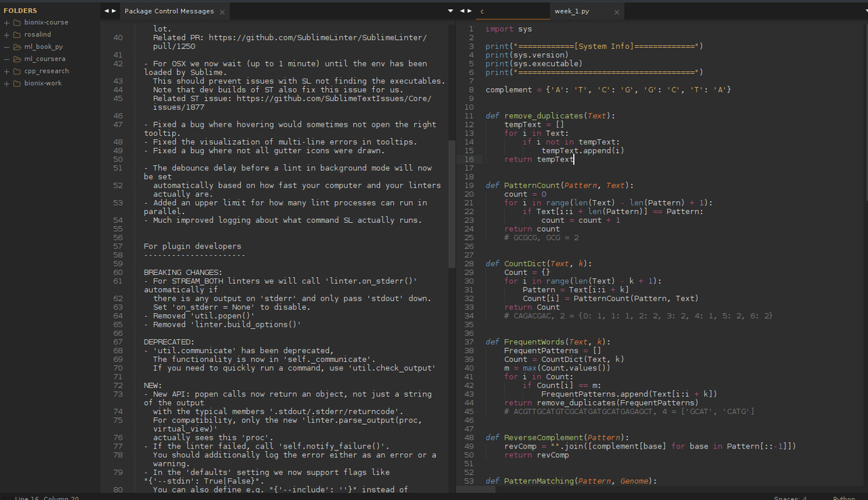The image size is (868, 500).
Task: Click the FOLDERS sidebar heading
Action: (x=20, y=10)
